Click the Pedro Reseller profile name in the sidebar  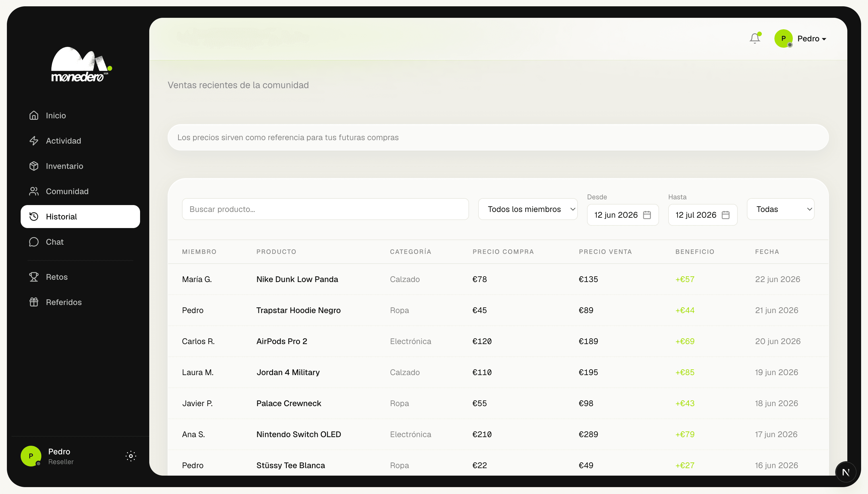coord(61,456)
